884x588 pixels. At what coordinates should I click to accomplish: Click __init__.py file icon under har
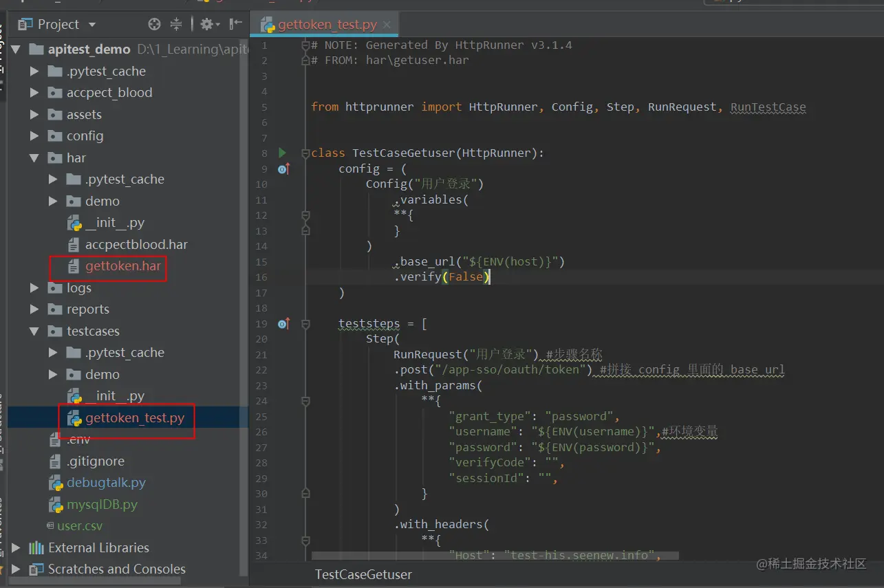click(x=74, y=223)
